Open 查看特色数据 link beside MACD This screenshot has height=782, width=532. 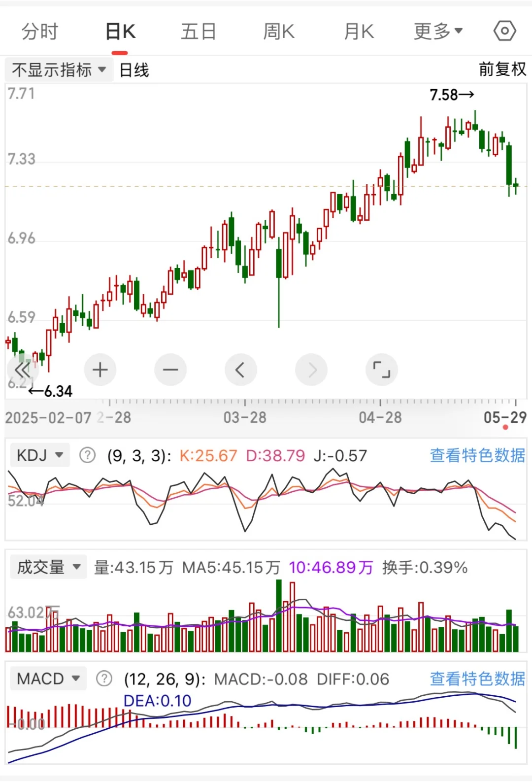pos(477,679)
